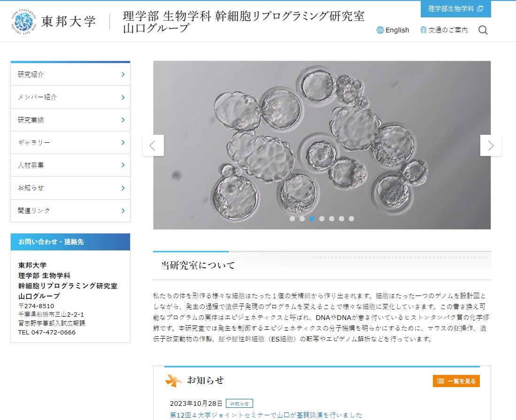Click the お知らせ category tag by the date
The width and height of the screenshot is (516, 420).
coord(239,404)
